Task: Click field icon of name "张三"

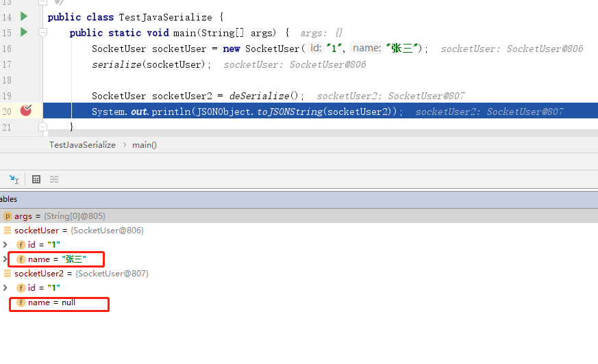Action: click(x=21, y=259)
